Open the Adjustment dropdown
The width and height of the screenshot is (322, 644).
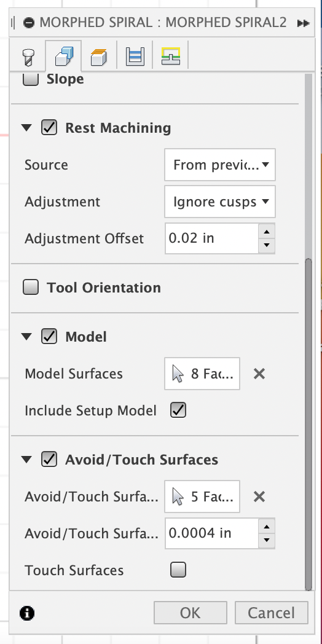pos(220,202)
